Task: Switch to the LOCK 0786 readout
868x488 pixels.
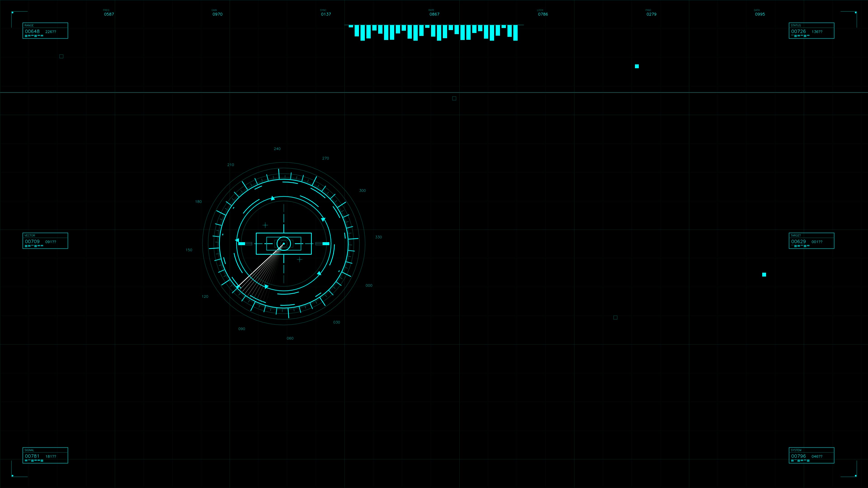Action: [x=542, y=14]
